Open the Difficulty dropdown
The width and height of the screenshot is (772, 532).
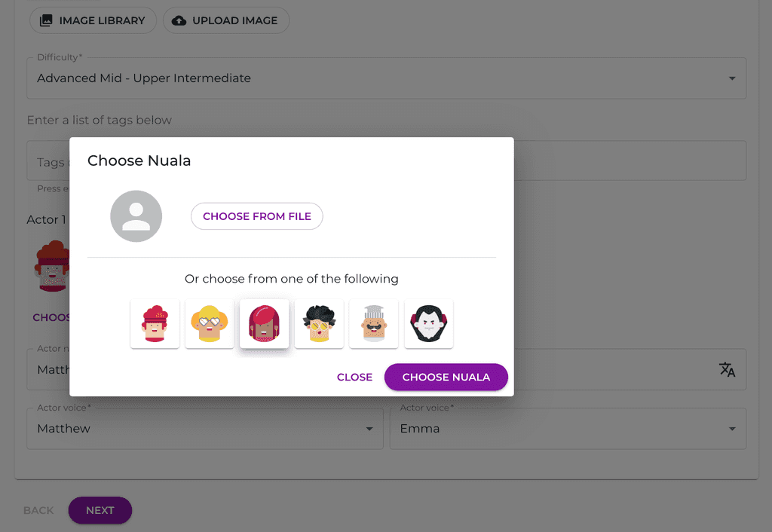386,78
